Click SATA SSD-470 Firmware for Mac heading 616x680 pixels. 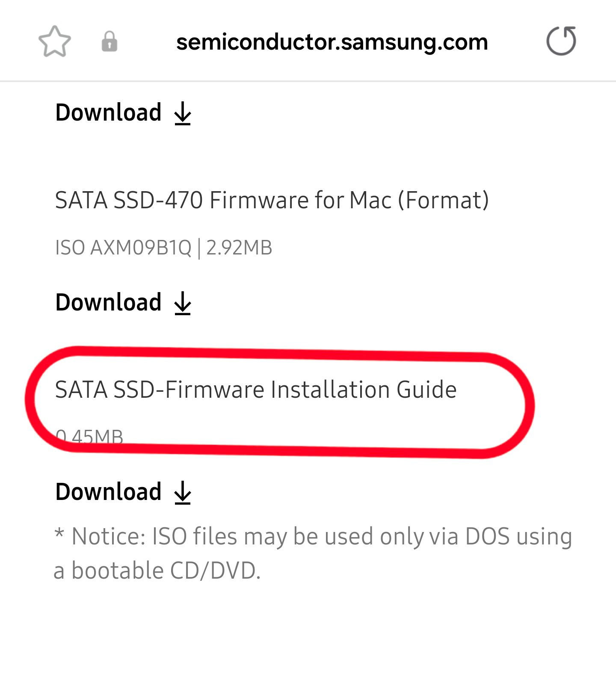pos(272,200)
